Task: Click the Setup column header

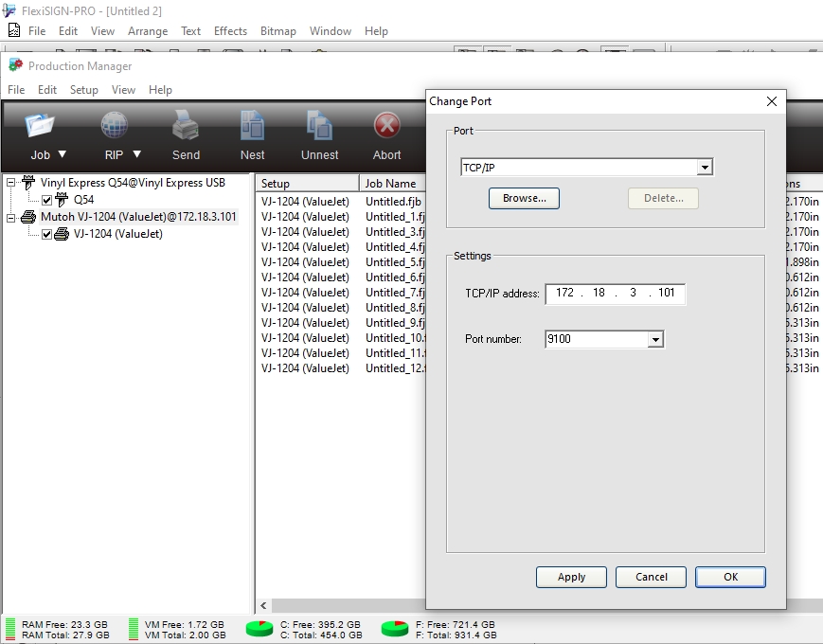Action: [308, 183]
